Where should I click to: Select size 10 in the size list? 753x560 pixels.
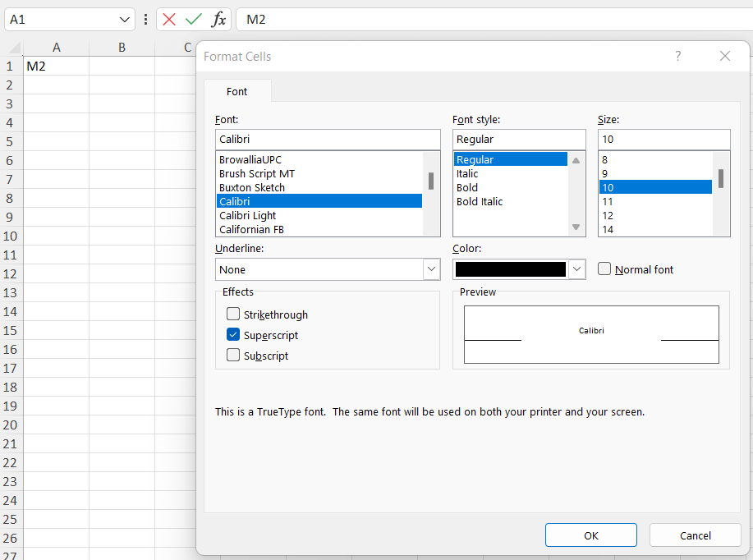point(655,187)
